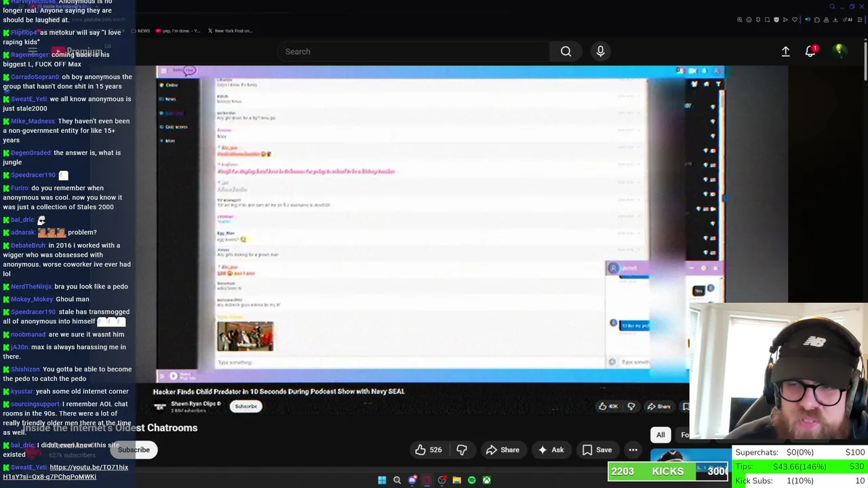The image size is (868, 488).
Task: Open Discord from the taskbar
Action: [x=412, y=480]
